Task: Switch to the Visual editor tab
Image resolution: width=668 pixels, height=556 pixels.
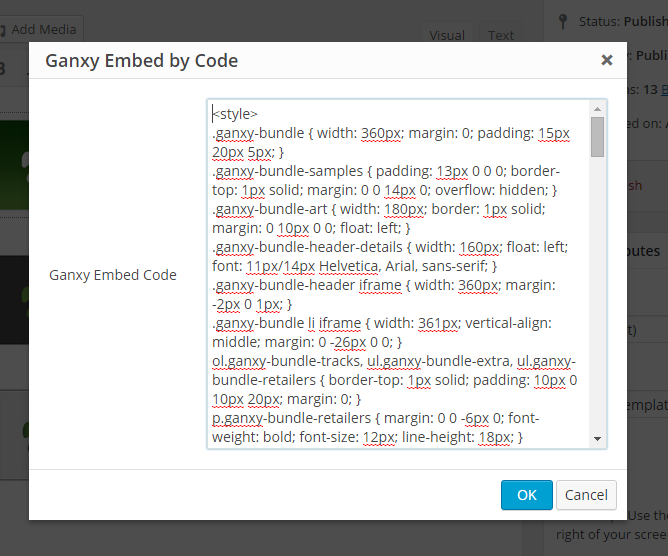Action: pos(447,34)
